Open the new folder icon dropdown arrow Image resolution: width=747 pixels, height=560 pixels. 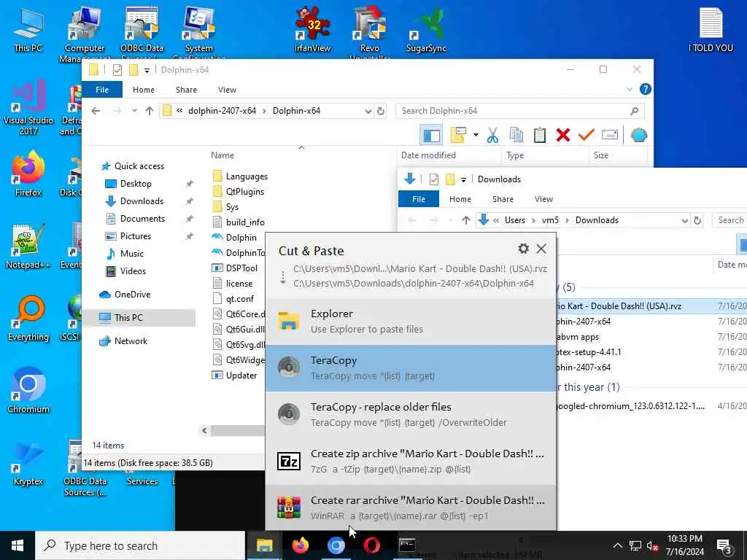click(476, 135)
